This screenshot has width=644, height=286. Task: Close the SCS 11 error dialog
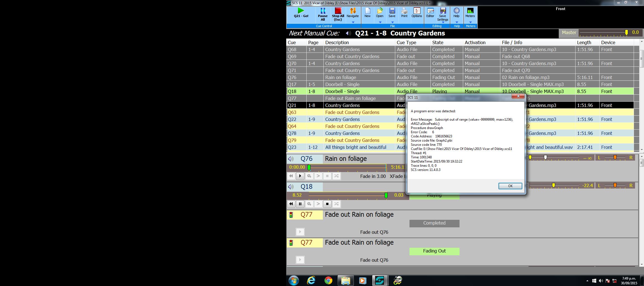pos(518,96)
